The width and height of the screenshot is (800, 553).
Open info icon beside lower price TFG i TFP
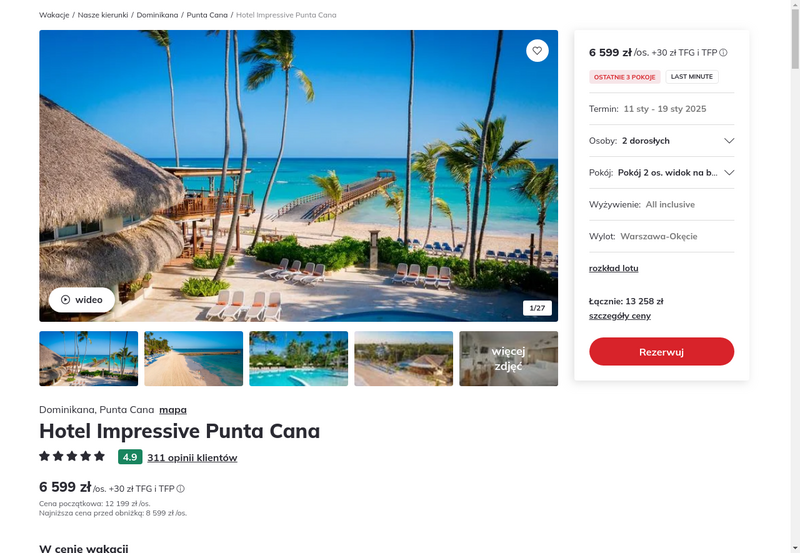pos(181,489)
